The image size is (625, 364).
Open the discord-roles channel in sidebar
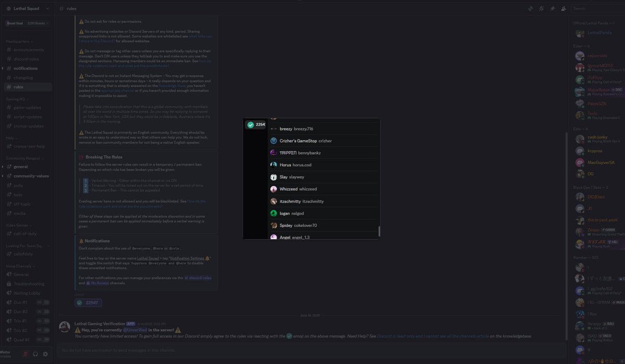click(28, 59)
